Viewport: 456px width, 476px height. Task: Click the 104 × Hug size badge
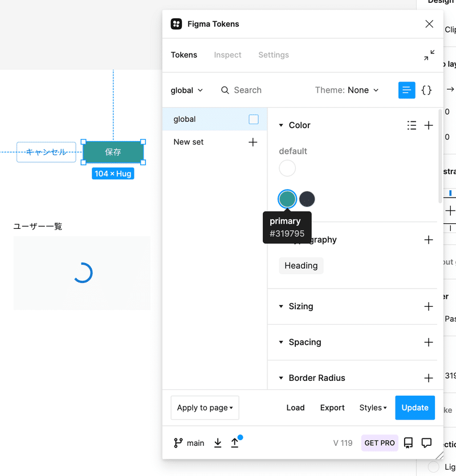[113, 174]
